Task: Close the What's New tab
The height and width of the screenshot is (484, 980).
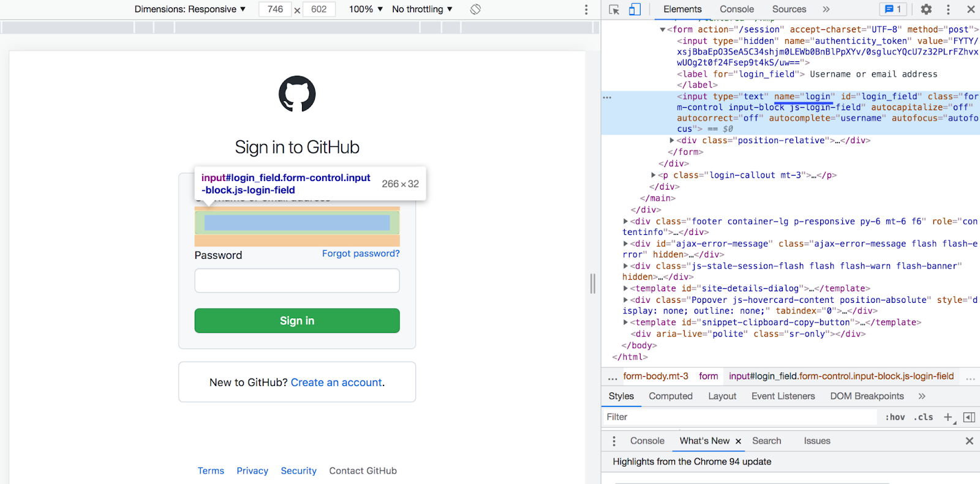Action: (x=738, y=441)
